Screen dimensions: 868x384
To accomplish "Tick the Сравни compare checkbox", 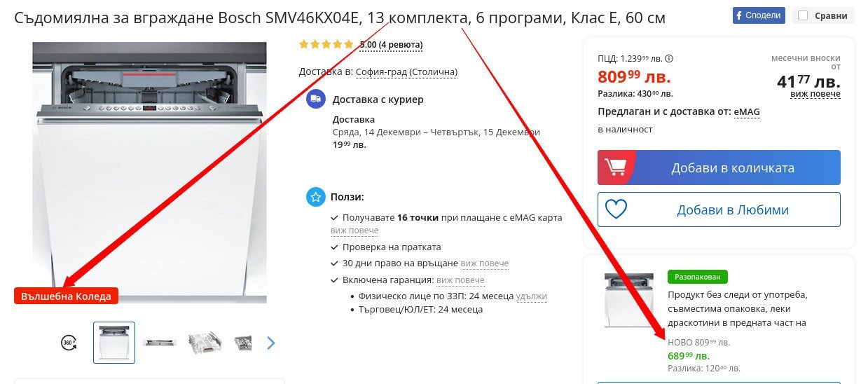I will pos(803,15).
